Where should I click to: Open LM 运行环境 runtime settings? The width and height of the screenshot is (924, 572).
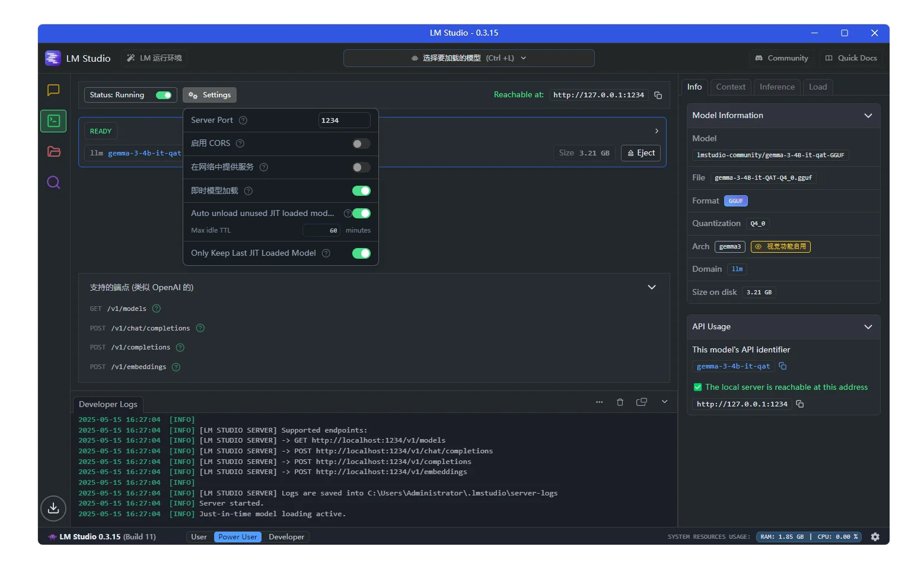[155, 58]
